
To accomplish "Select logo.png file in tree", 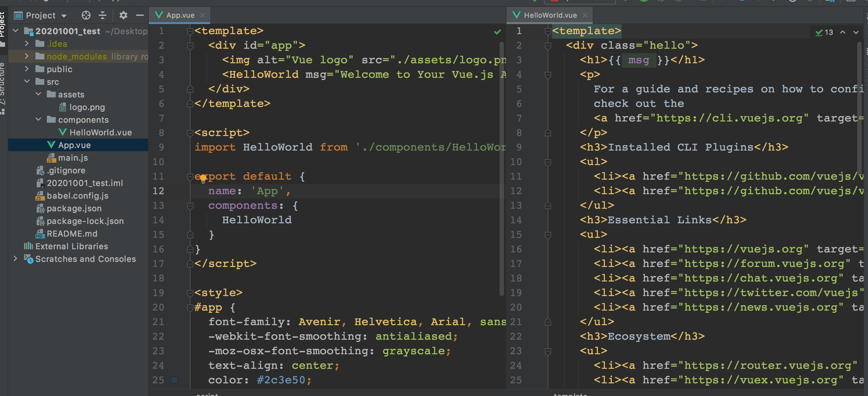I will pyautogui.click(x=83, y=107).
